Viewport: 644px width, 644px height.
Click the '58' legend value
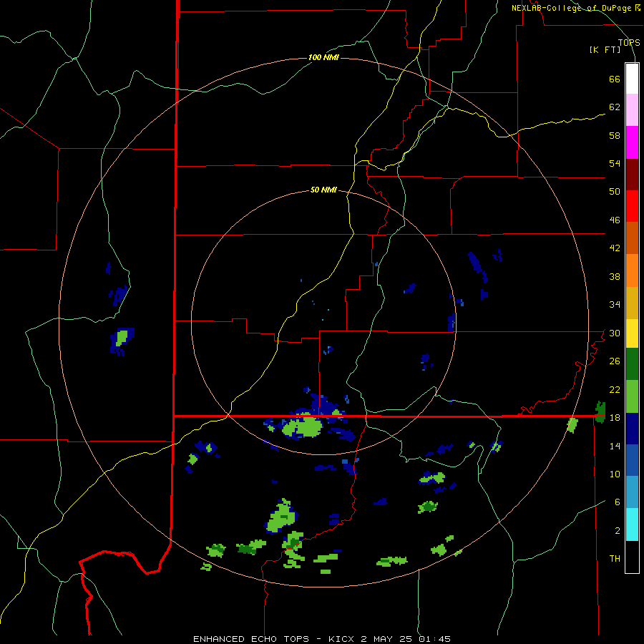click(615, 135)
